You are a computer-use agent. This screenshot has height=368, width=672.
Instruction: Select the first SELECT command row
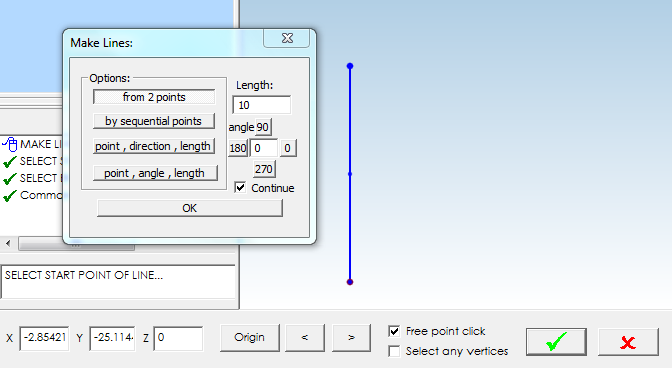32,161
